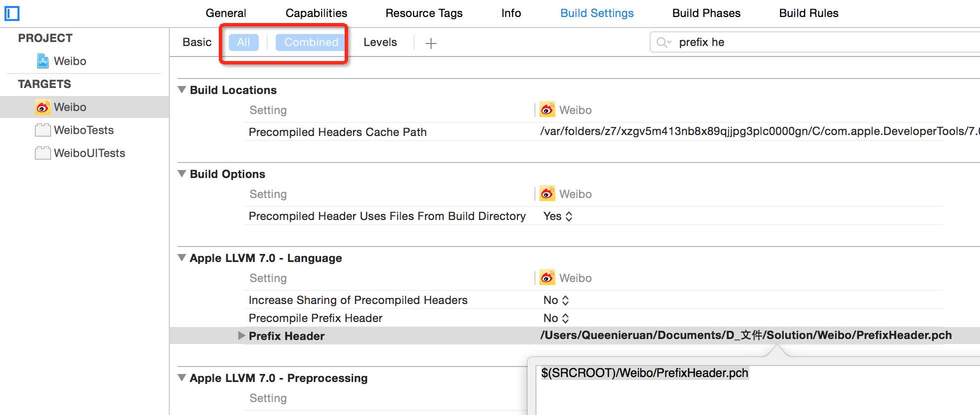This screenshot has height=415, width=980.
Task: Toggle the targets list sidebar icon
Action: click(x=12, y=13)
